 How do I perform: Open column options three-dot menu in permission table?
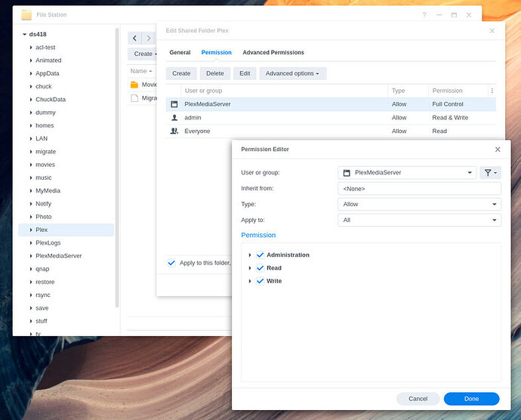click(492, 91)
